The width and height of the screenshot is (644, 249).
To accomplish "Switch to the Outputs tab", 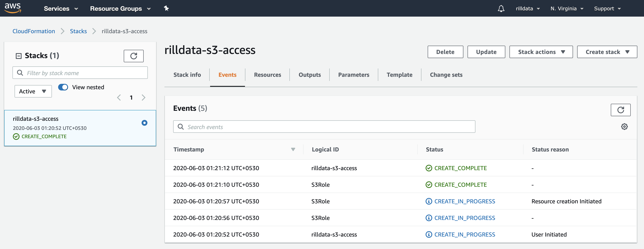I will coord(310,75).
